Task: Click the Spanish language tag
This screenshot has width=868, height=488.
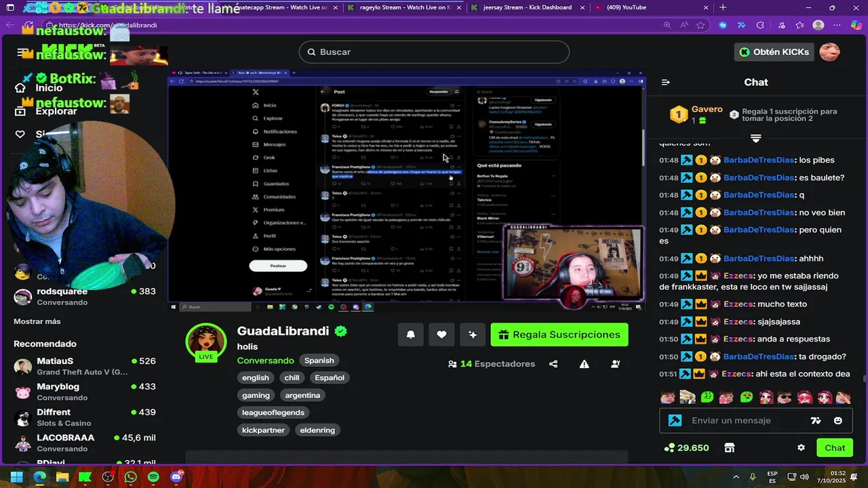Action: [x=319, y=361]
